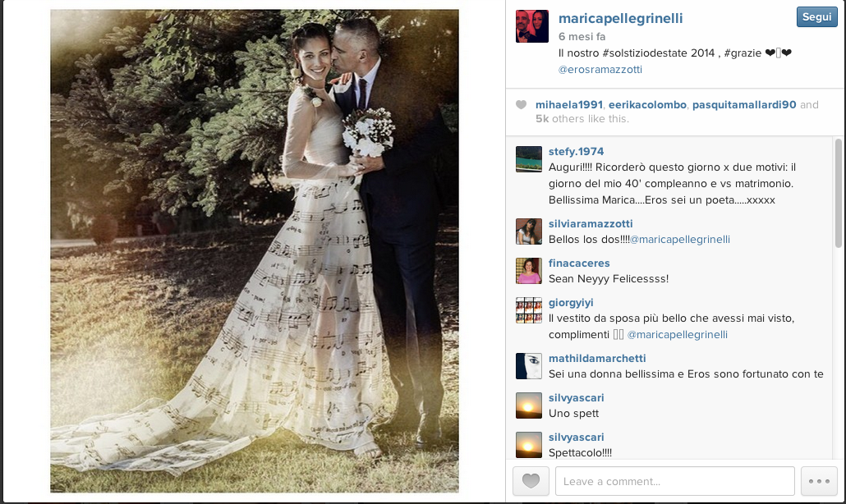Open @maricapellegrinelli mention in giorgyiyi comment
Image resolution: width=846 pixels, height=504 pixels.
(x=677, y=335)
